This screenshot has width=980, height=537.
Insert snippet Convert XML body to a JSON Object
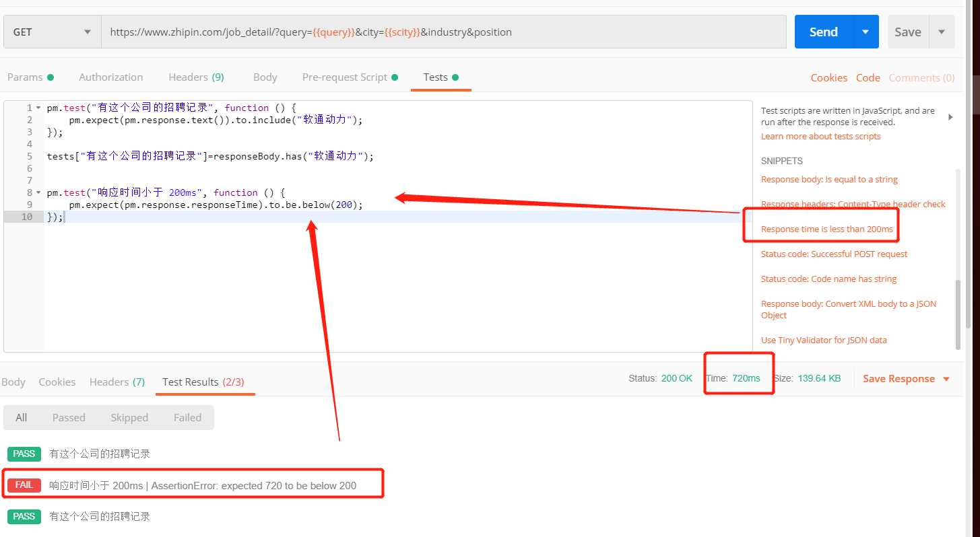[849, 310]
